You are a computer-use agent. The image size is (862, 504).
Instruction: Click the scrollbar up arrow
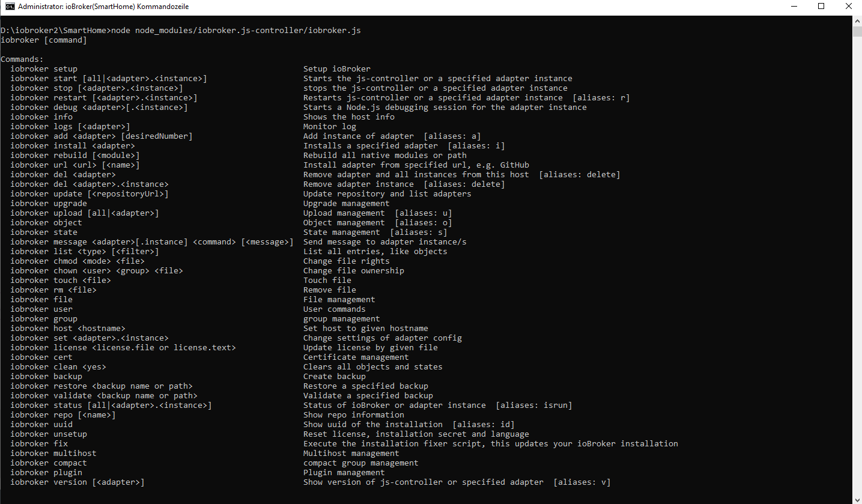(857, 20)
